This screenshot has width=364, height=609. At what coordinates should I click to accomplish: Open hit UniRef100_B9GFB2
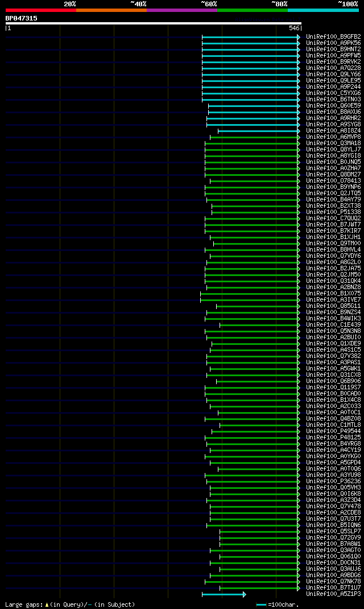(x=333, y=37)
